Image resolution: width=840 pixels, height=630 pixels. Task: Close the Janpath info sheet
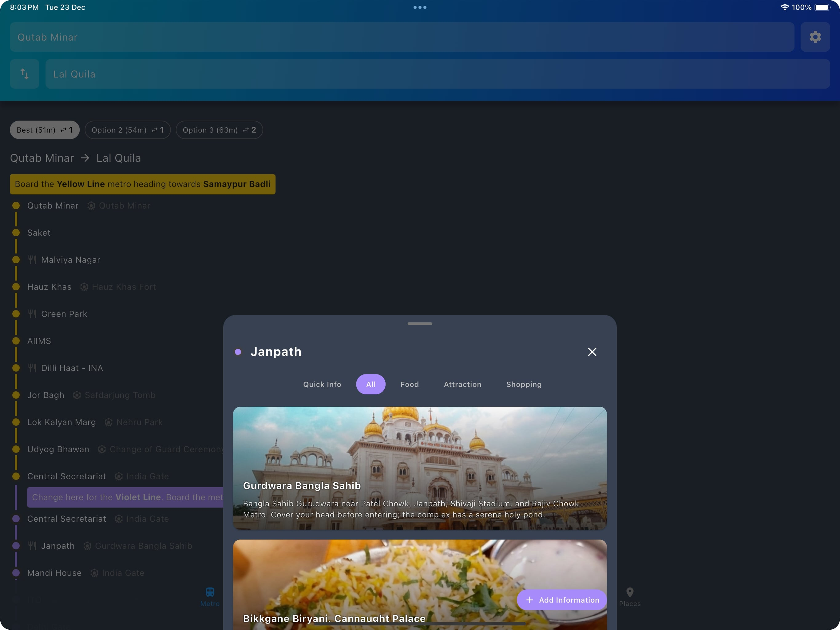[x=592, y=352]
